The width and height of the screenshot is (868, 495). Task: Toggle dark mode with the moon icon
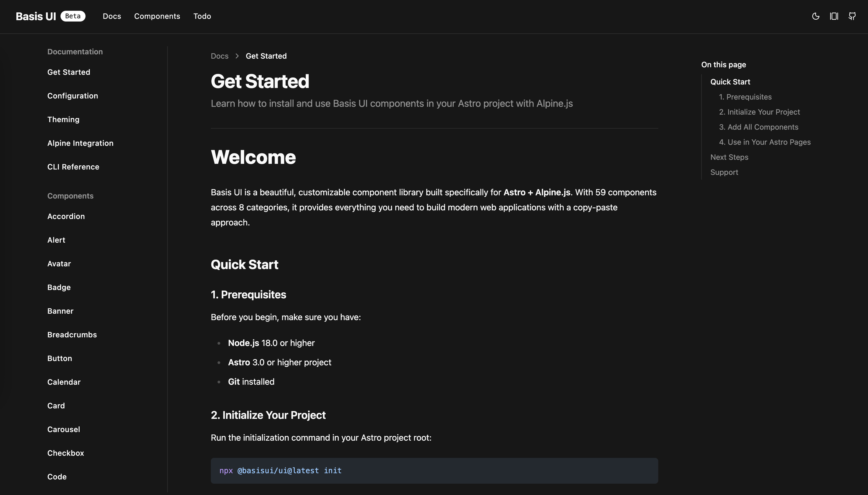[815, 16]
